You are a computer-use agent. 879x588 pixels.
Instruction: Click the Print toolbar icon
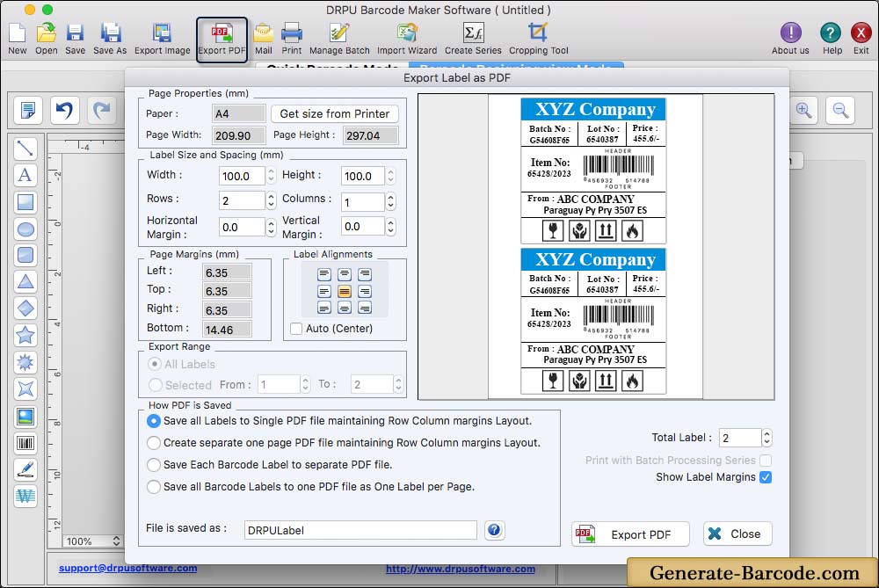pyautogui.click(x=292, y=38)
